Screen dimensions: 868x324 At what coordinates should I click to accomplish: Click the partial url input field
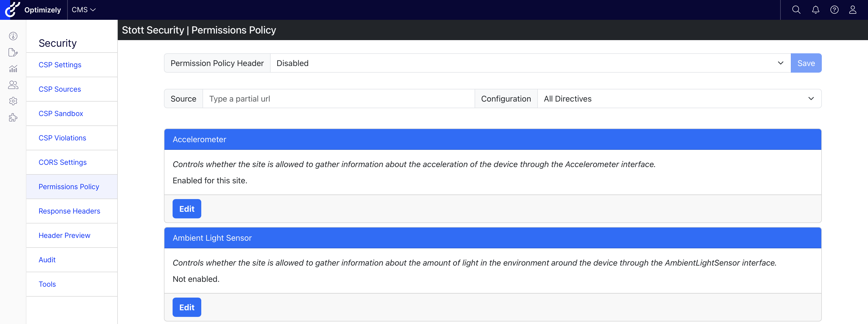click(x=338, y=99)
